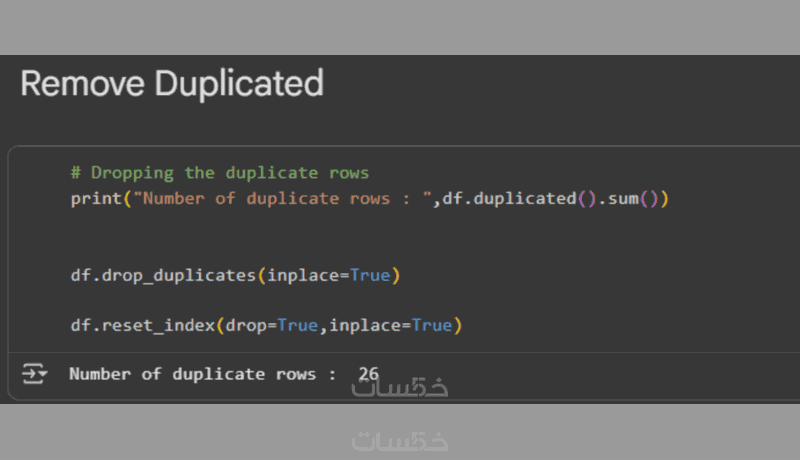Image resolution: width=800 pixels, height=460 pixels.
Task: Place cursor in the "# Dropping the duplicate rows" comment
Action: coord(219,172)
